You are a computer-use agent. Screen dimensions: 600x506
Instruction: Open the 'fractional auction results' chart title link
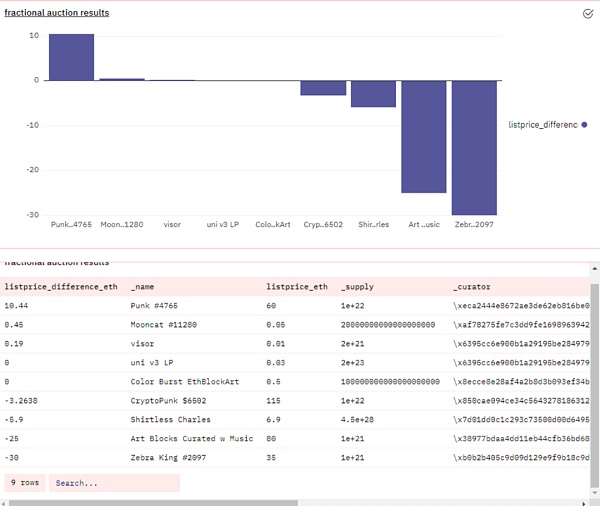pos(57,13)
